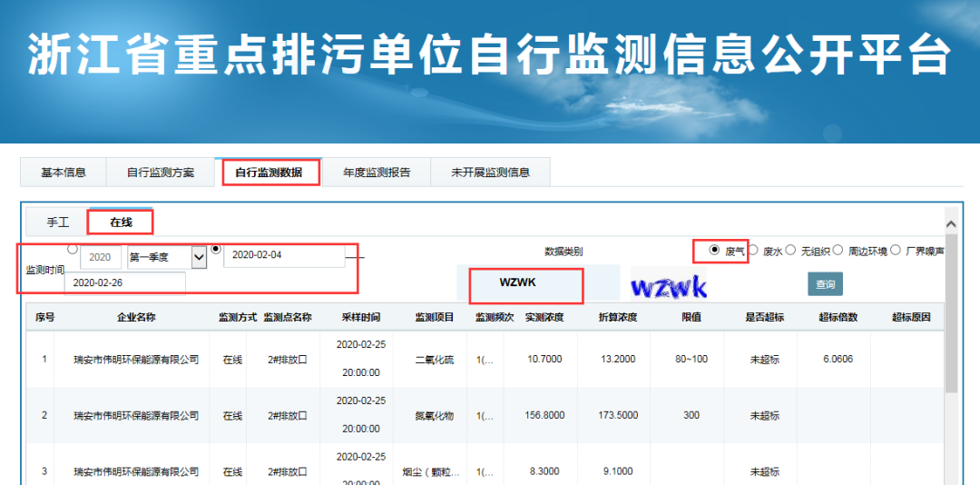The height and width of the screenshot is (485, 980).
Task: Click the limit value 300
Action: (691, 415)
